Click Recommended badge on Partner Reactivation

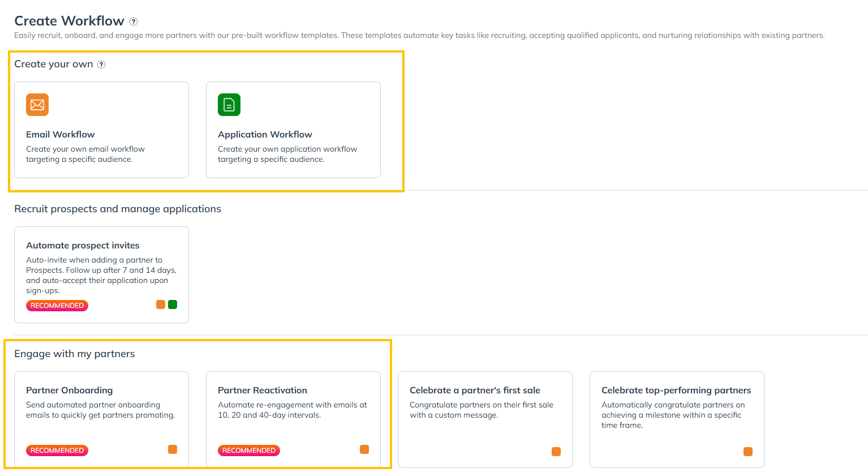coord(249,450)
